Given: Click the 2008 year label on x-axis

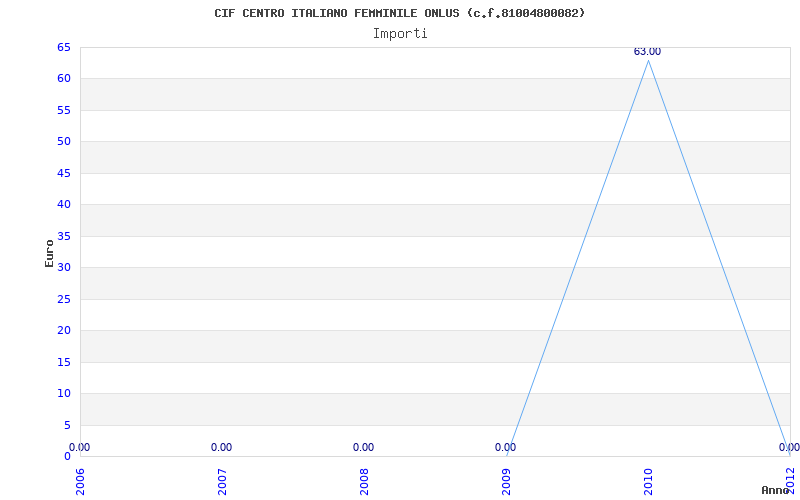Looking at the screenshot, I should [x=364, y=482].
